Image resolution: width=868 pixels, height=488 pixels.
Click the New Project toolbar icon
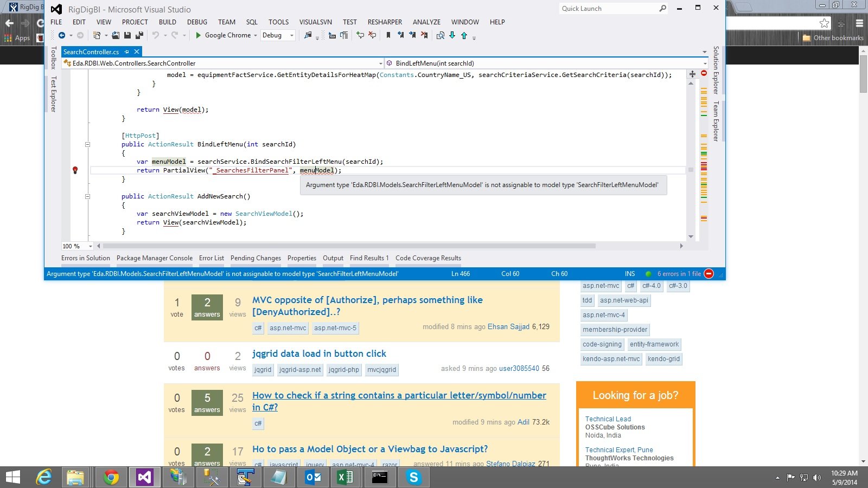[97, 35]
